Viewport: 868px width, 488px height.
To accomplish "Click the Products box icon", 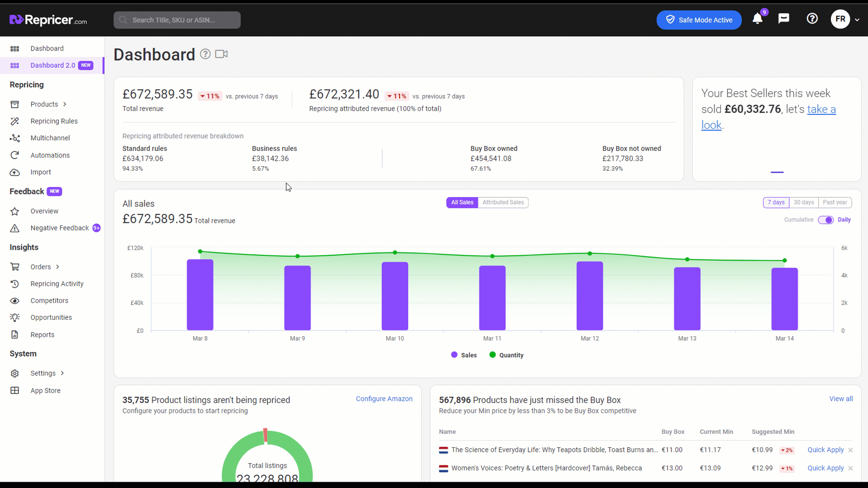I will [15, 104].
